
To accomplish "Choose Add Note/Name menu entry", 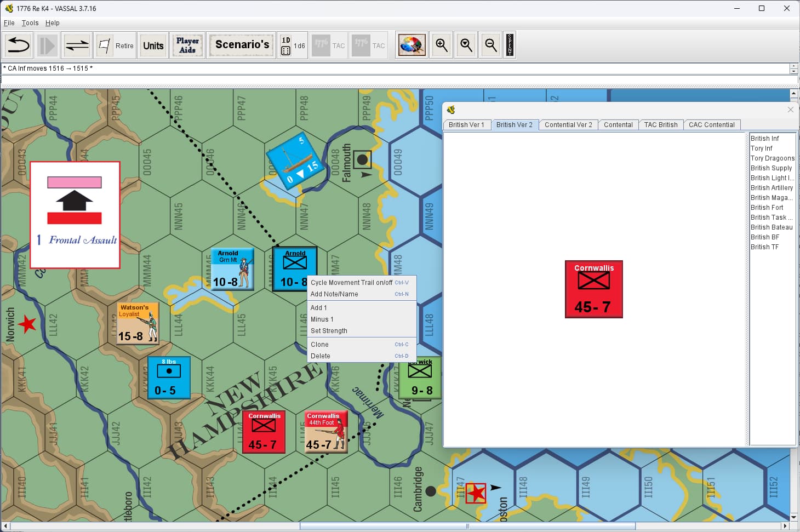I will [x=362, y=294].
